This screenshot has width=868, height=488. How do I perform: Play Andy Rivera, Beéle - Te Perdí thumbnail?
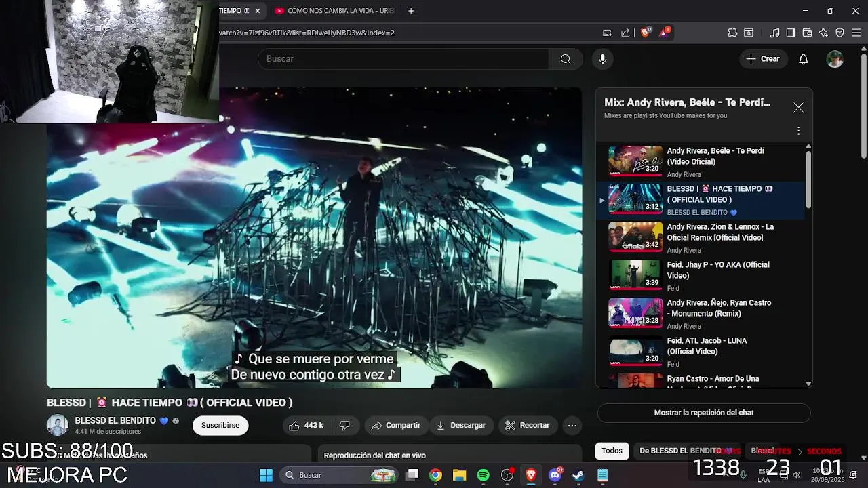[635, 161]
